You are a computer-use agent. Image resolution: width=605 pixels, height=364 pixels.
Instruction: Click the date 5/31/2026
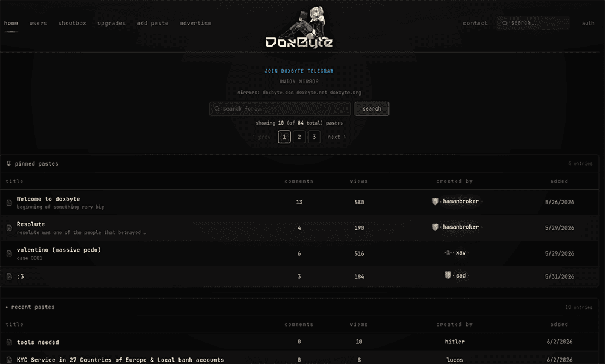click(x=560, y=276)
